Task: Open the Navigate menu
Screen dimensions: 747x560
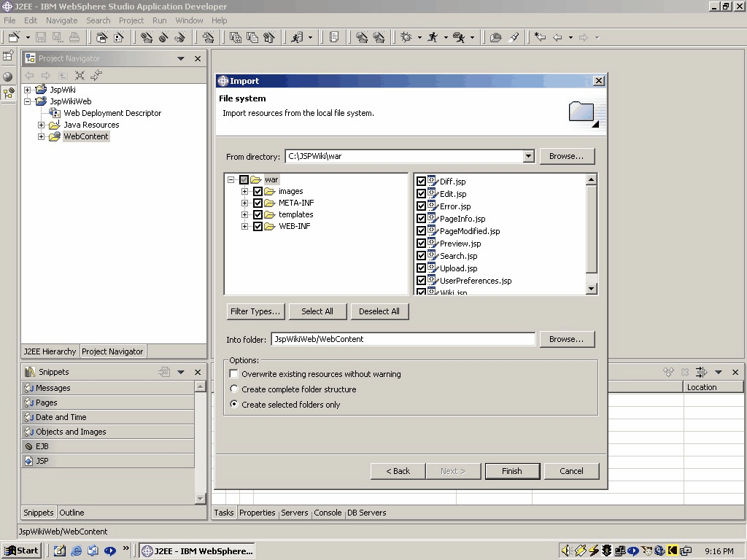Action: tap(61, 20)
